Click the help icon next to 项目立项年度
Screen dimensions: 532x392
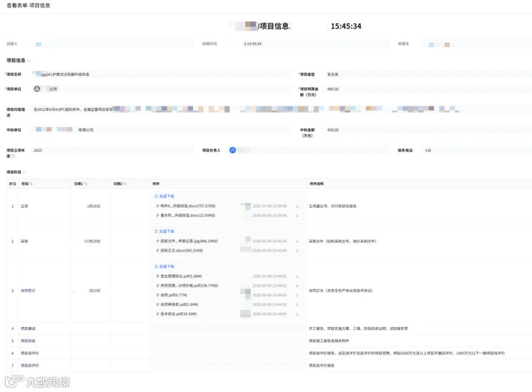[13, 156]
